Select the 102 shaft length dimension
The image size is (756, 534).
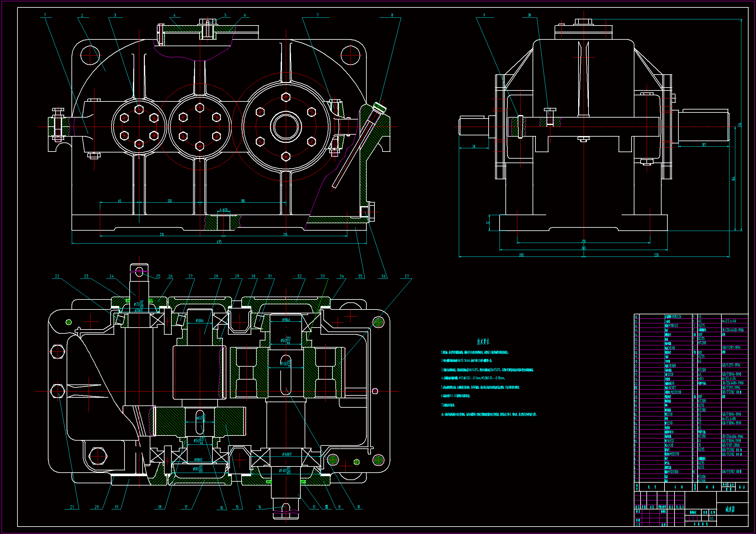[704, 145]
